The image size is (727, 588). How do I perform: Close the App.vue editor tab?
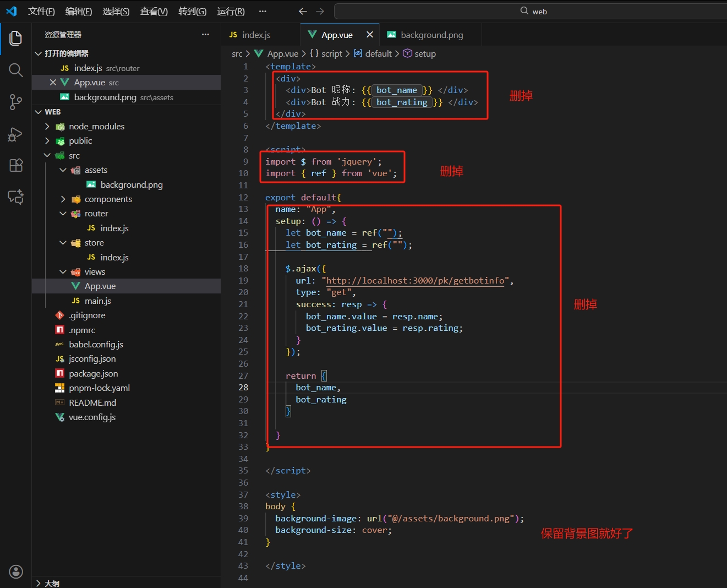click(x=370, y=35)
